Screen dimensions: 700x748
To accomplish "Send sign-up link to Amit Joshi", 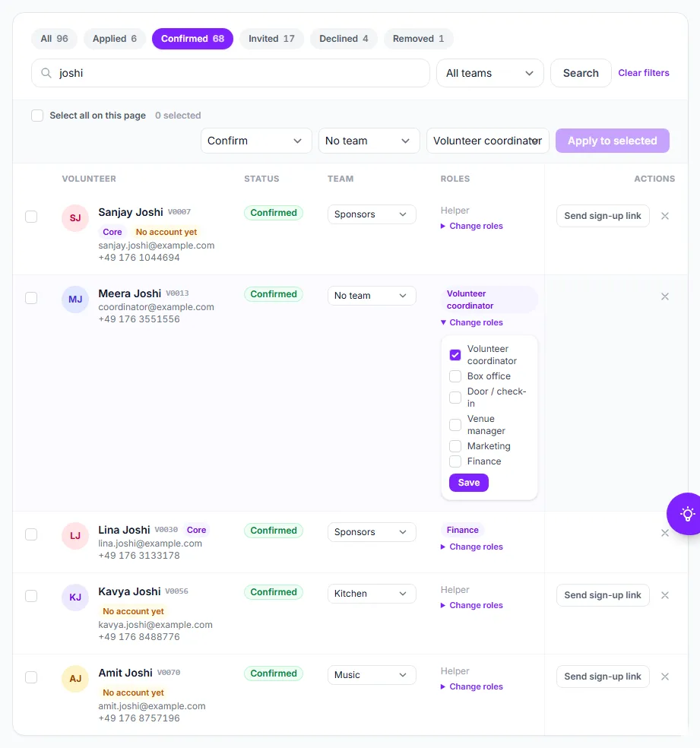I will (x=603, y=677).
